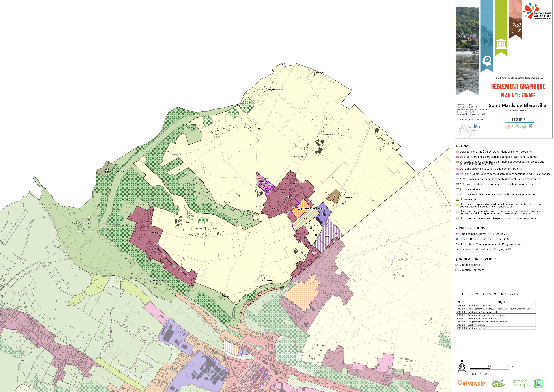The width and height of the screenshot is (554, 392).
Task: Click the Np zone label on the map
Action: point(106,169)
